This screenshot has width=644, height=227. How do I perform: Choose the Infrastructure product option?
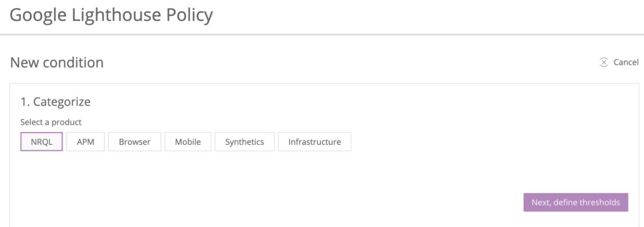pyautogui.click(x=314, y=142)
